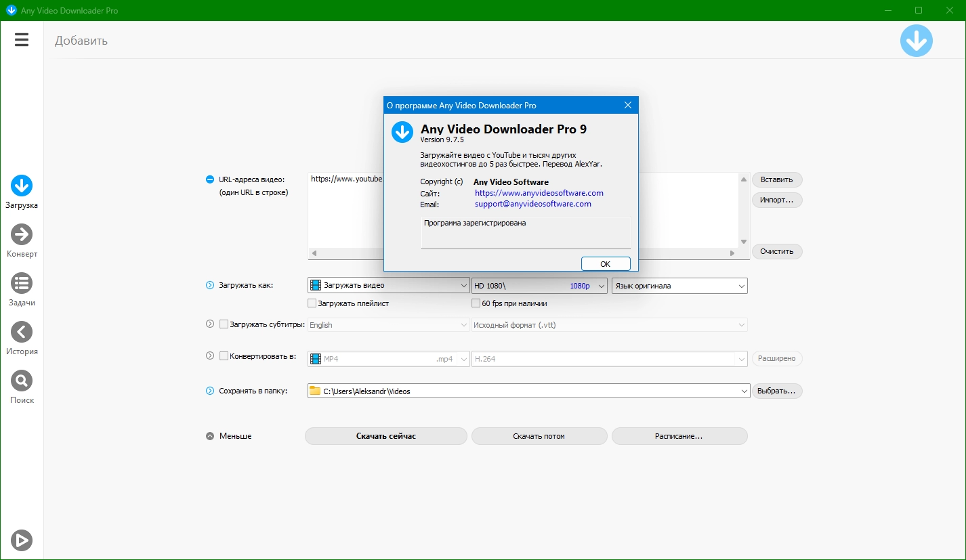Tick the Конвертировать в checkbox

(x=224, y=356)
